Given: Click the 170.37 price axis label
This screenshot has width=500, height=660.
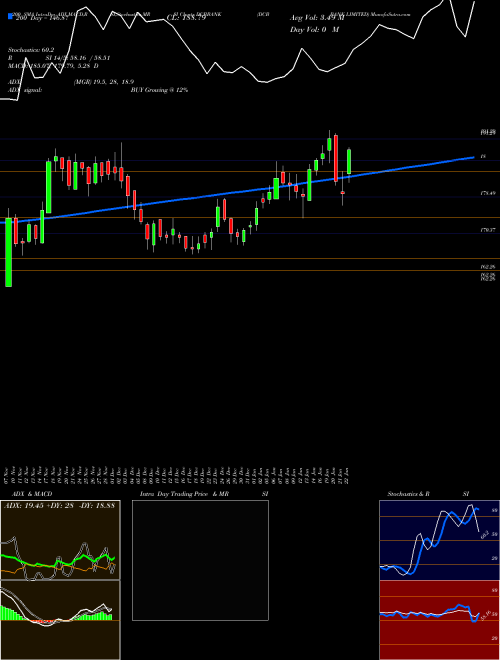Looking at the screenshot, I should 488,230.
